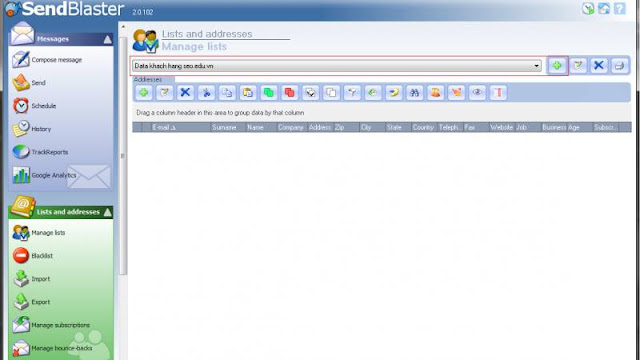
Task: Sort by the Name column header
Action: (x=261, y=127)
